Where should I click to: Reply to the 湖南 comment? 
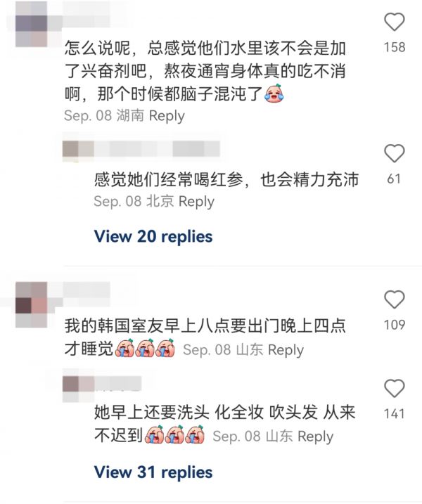[167, 116]
